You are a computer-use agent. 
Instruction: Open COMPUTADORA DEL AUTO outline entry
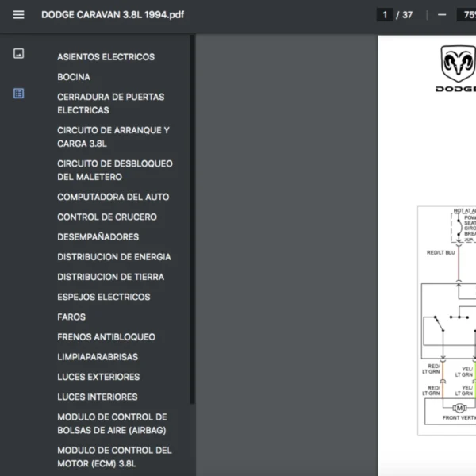(113, 197)
